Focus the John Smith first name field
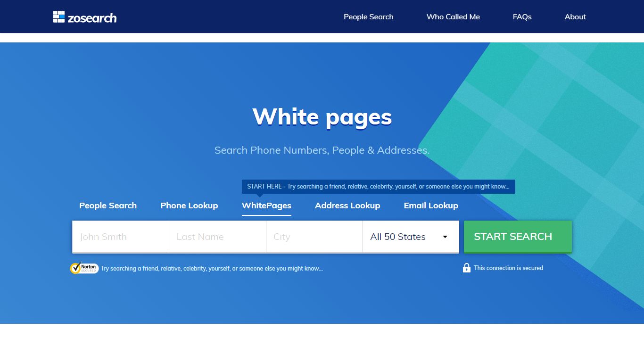 (x=121, y=237)
